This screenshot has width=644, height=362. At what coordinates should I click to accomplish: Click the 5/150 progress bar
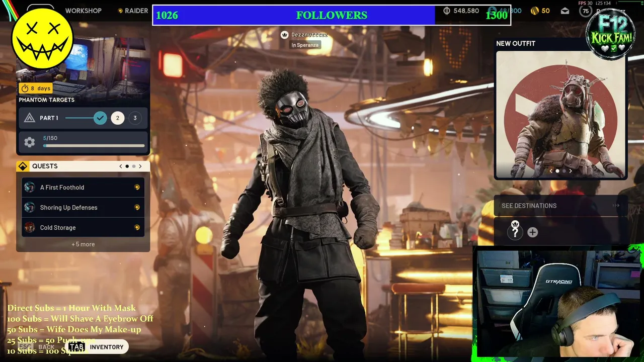point(94,146)
